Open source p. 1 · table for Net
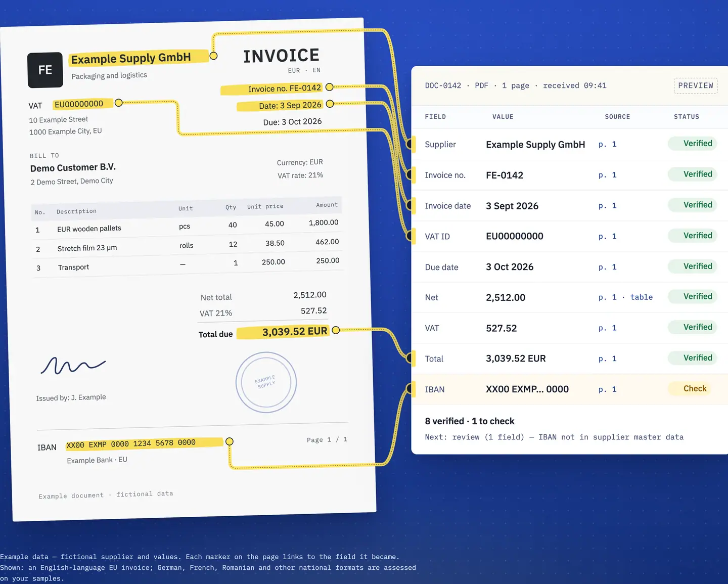Screen dimensions: 728x584 coord(625,297)
